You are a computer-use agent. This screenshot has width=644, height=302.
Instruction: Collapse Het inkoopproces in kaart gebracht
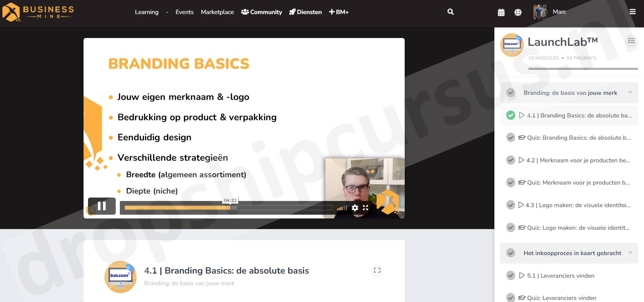(x=630, y=253)
